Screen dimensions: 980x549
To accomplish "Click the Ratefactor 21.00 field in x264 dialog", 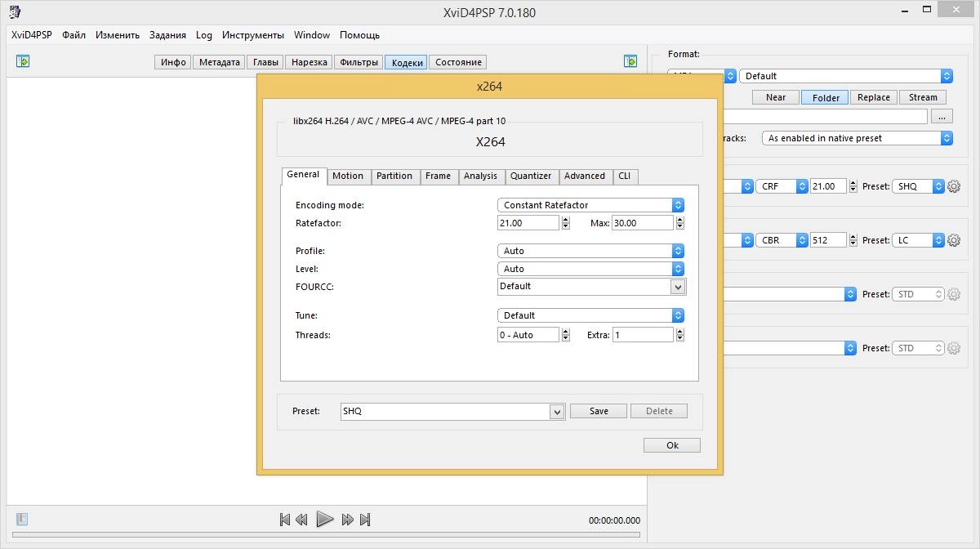I will 528,223.
